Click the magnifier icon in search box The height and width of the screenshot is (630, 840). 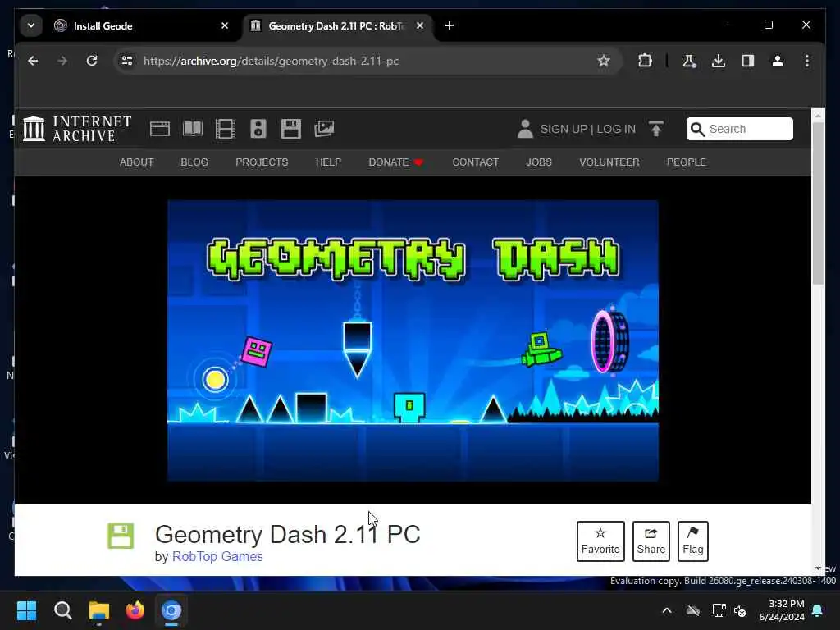[x=697, y=129]
